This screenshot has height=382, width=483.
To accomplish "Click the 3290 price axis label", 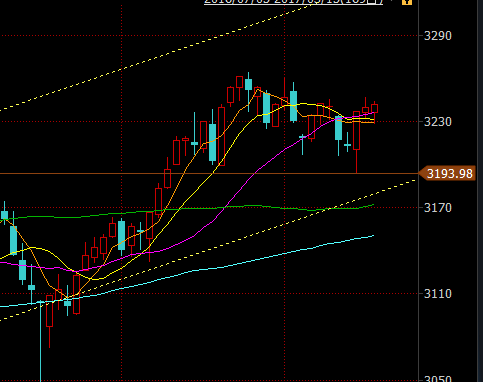I will click(437, 36).
